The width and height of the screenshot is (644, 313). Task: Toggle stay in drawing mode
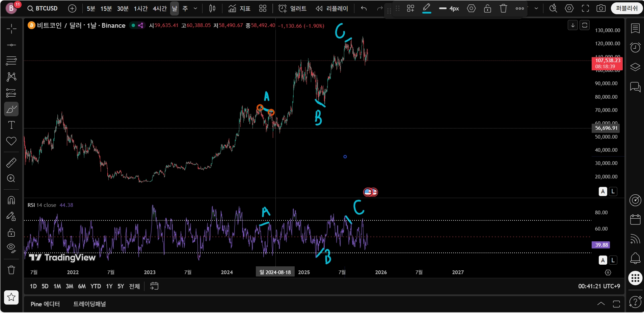coord(11,216)
